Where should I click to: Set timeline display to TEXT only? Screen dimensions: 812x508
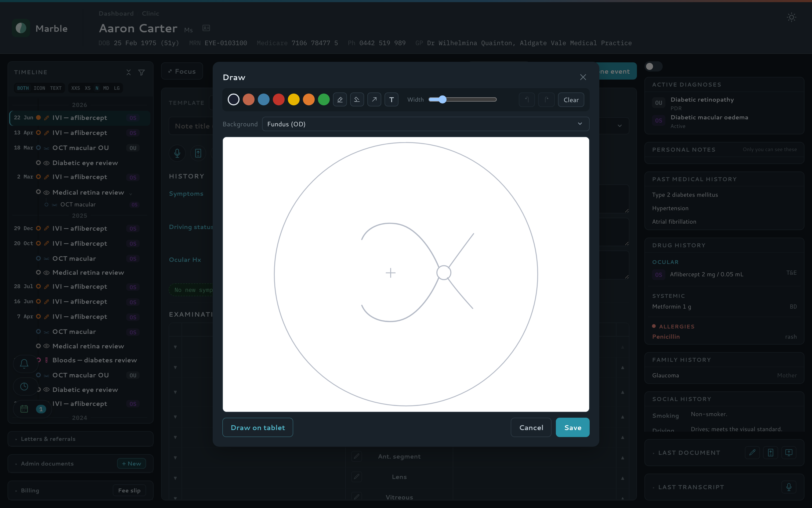[x=56, y=88]
